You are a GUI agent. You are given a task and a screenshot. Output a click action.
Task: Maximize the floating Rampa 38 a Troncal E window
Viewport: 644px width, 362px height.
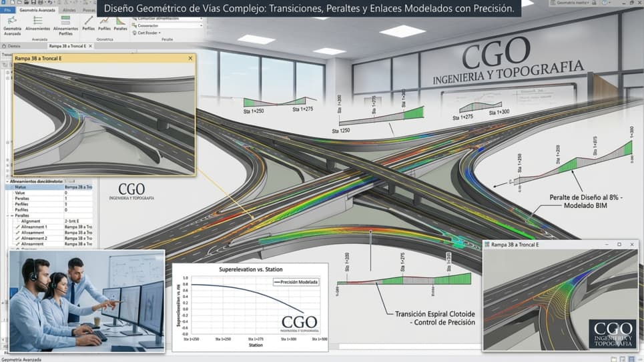tap(619, 244)
